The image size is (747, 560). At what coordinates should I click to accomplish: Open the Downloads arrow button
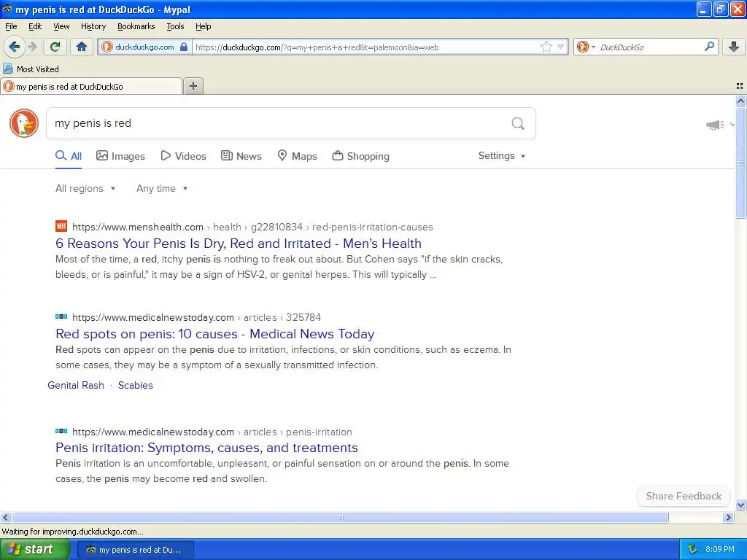coord(734,47)
